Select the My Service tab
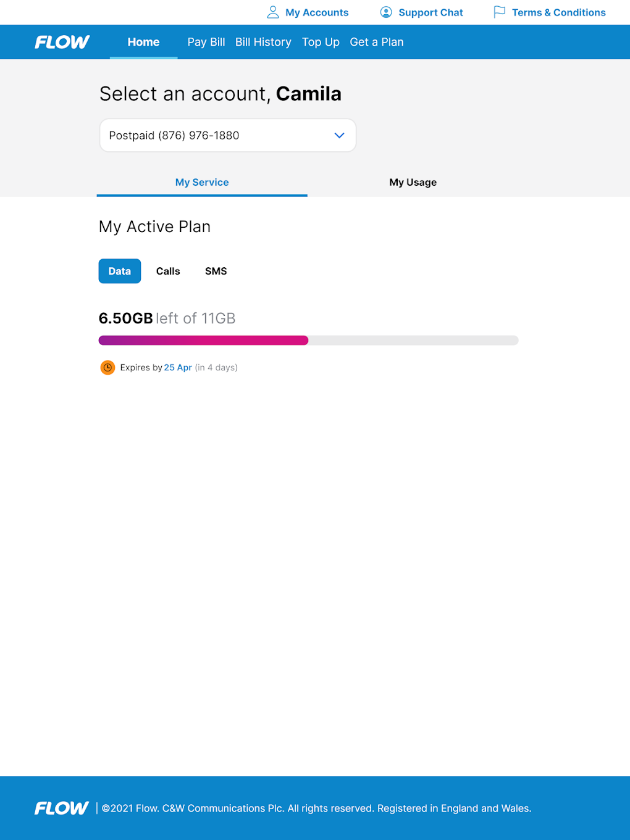This screenshot has height=840, width=630. point(202,182)
